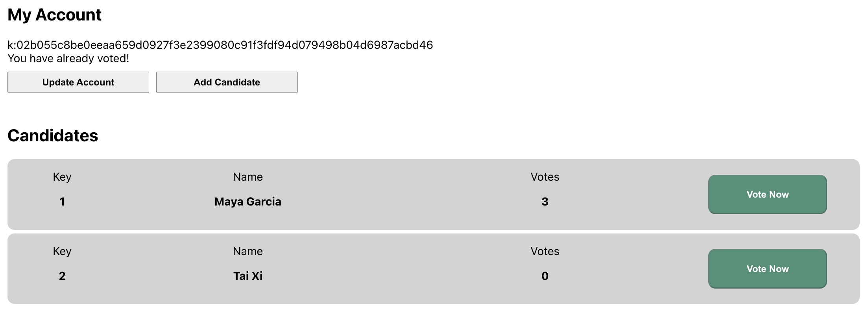This screenshot has width=868, height=311.
Task: Click the Key column header in first row
Action: pos(62,177)
